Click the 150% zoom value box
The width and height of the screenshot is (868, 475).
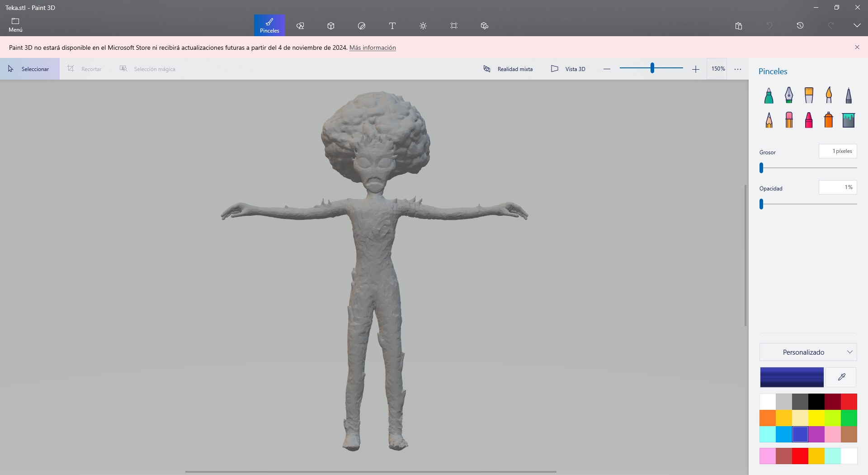point(718,69)
